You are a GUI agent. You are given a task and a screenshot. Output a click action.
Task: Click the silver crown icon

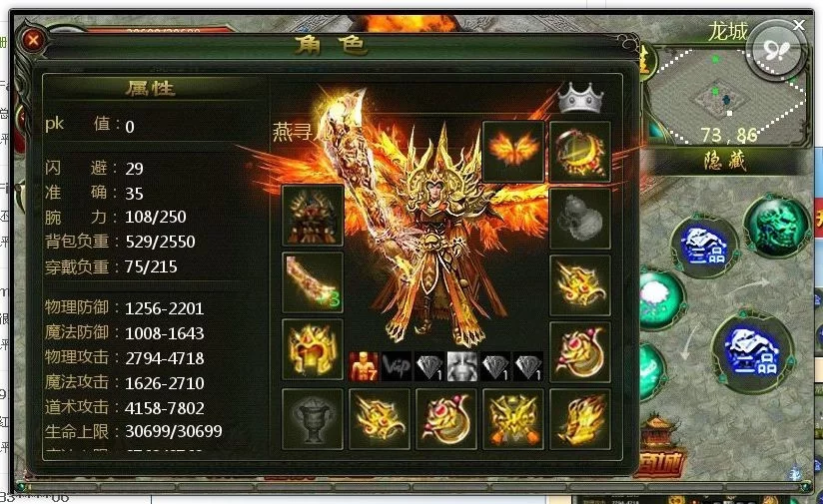[x=580, y=98]
